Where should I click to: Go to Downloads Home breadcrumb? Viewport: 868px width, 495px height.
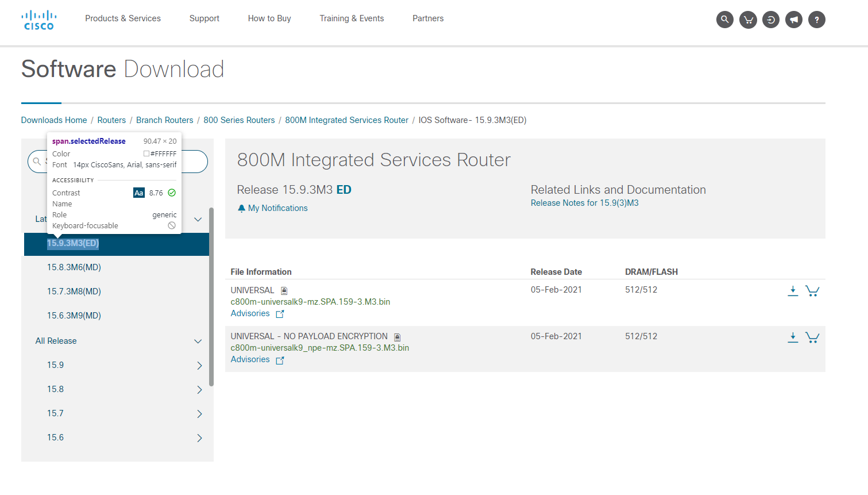coord(54,120)
